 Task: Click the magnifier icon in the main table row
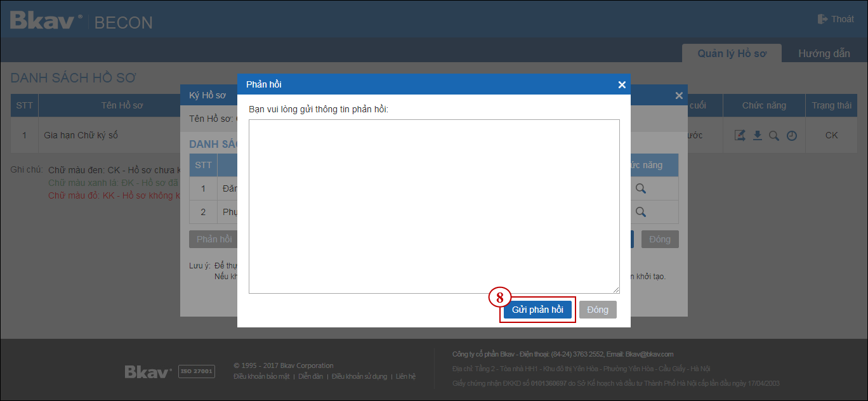774,135
